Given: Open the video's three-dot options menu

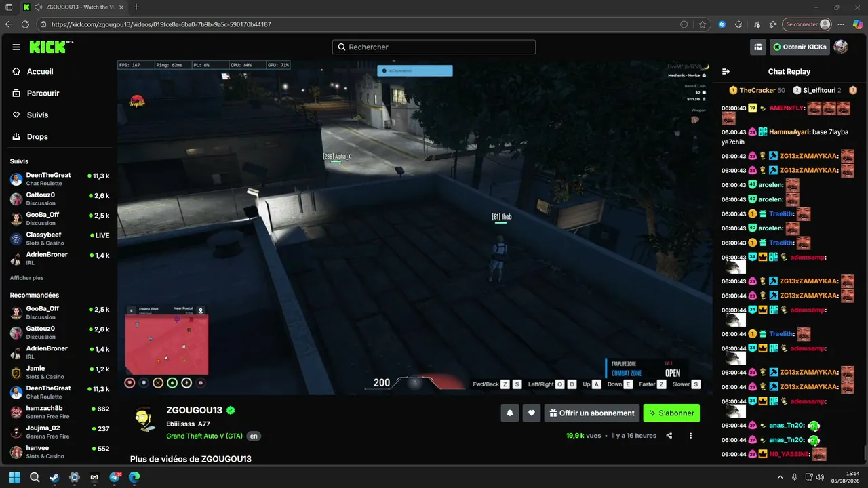Looking at the screenshot, I should (x=691, y=436).
